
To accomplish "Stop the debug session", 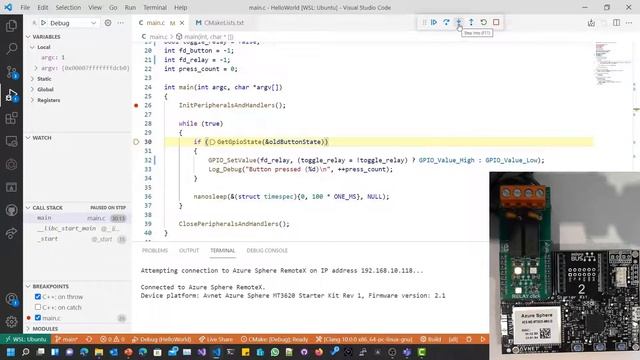I will 496,22.
